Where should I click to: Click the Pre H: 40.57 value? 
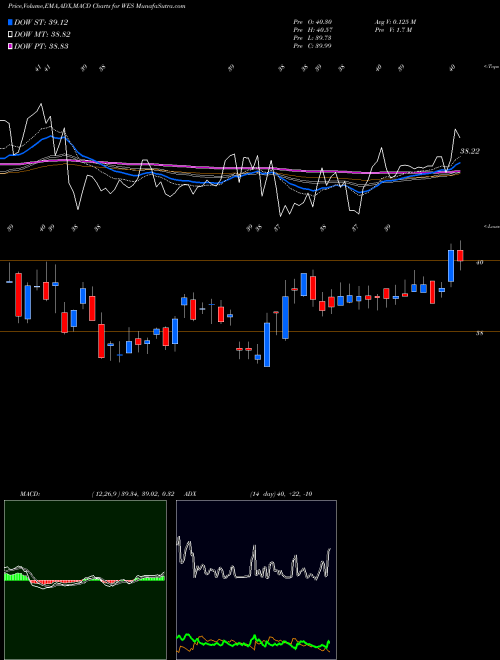pos(313,30)
